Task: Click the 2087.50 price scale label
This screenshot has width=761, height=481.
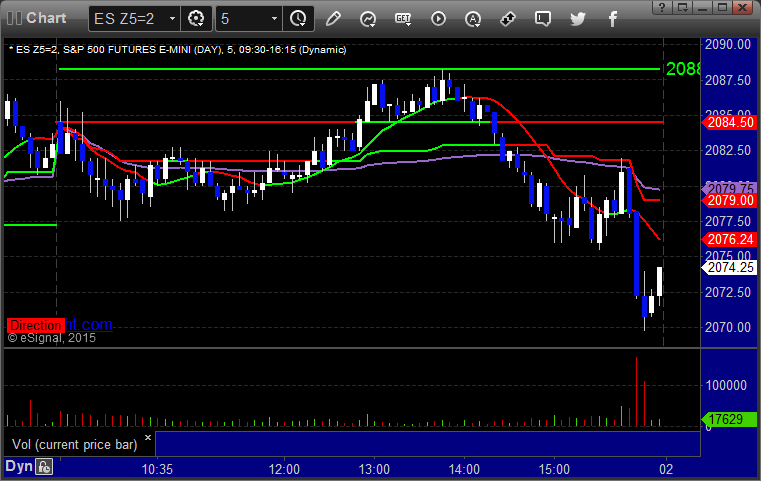Action: [728, 80]
